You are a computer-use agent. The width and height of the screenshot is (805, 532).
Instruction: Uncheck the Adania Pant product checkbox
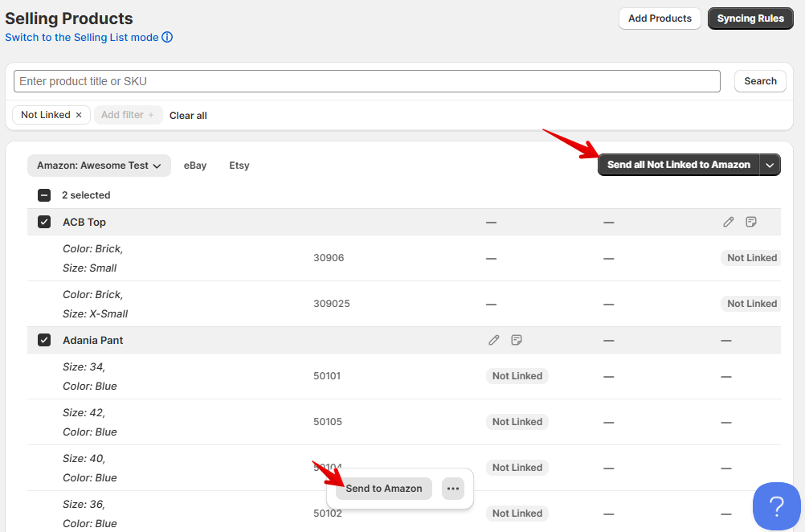44,340
